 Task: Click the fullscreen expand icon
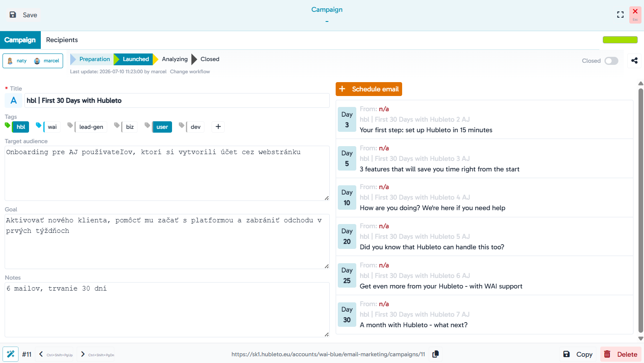pyautogui.click(x=620, y=15)
